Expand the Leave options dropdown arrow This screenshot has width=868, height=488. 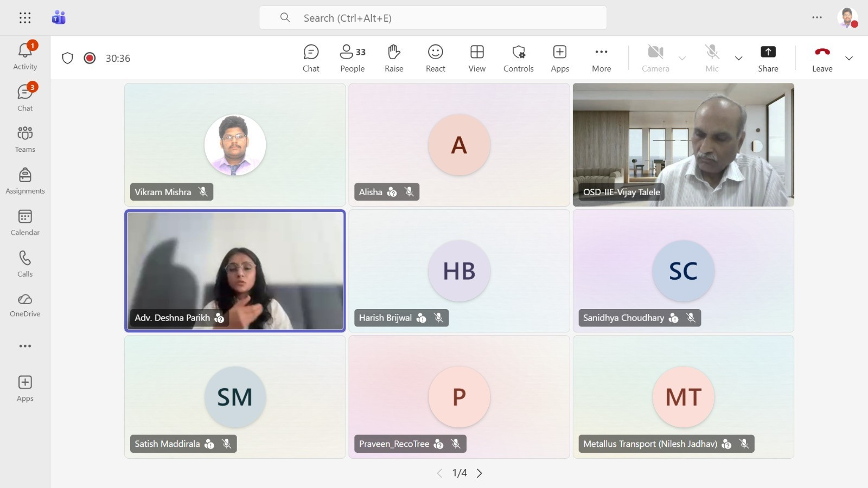point(849,58)
